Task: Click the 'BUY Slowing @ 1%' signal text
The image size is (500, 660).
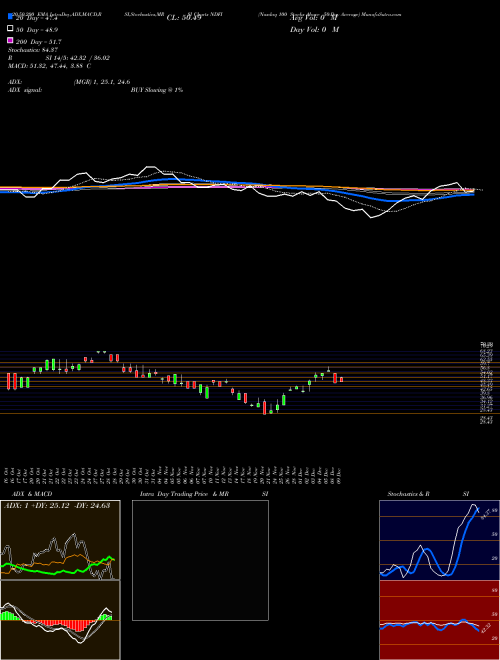Action: coord(157,90)
